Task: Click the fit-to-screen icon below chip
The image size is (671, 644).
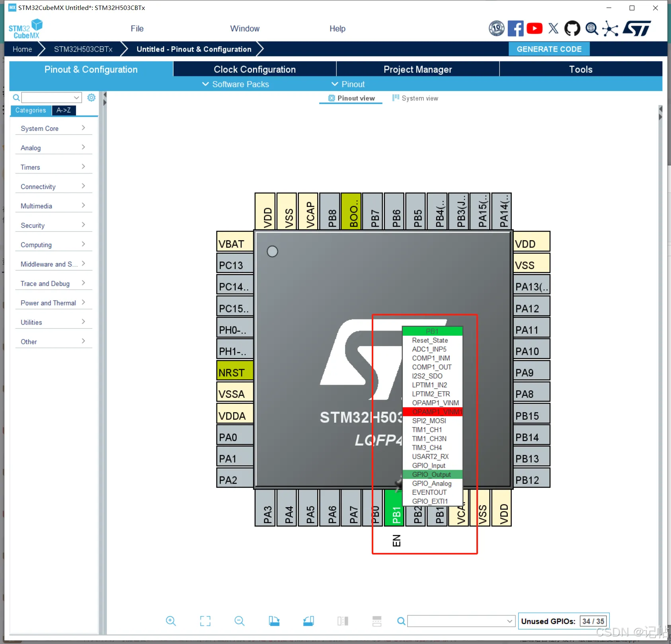Action: click(x=205, y=621)
